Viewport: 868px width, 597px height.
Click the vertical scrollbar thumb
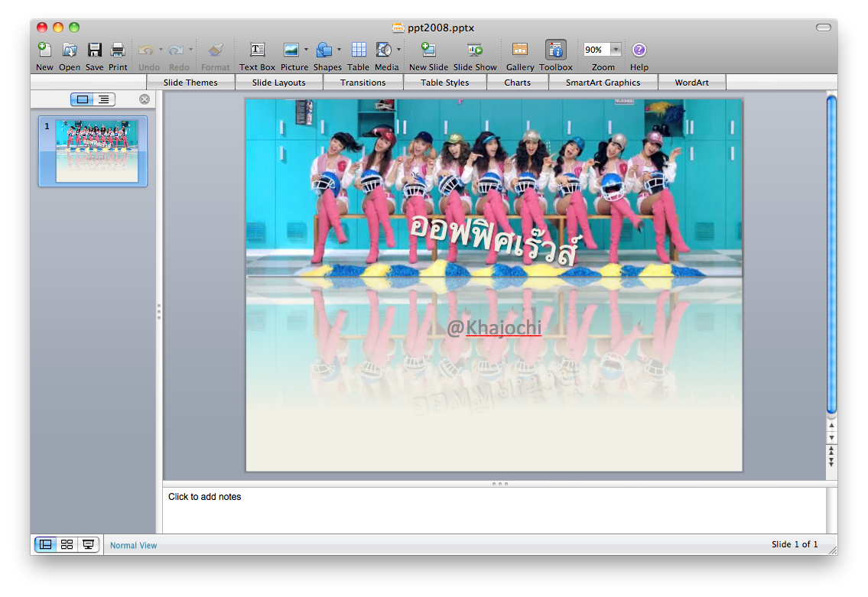[x=831, y=255]
